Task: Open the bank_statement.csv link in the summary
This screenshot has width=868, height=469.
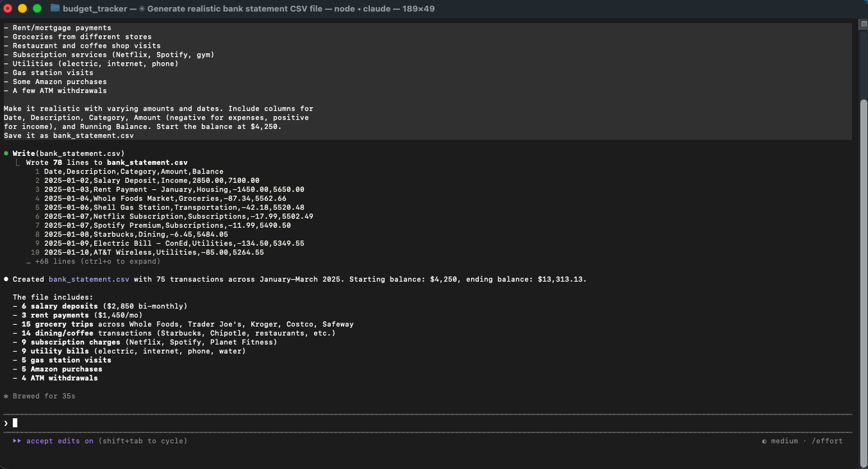Action: [89, 279]
